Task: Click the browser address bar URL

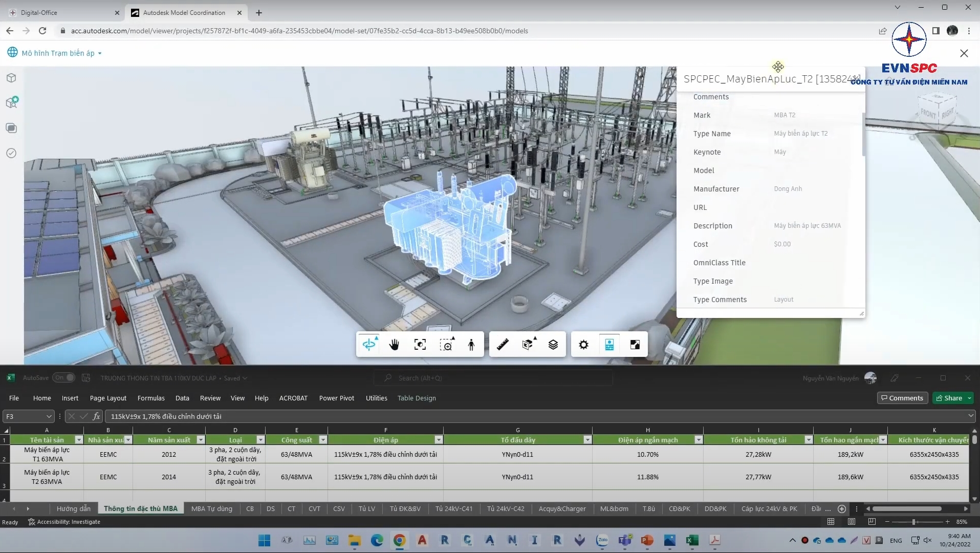Action: click(x=299, y=31)
